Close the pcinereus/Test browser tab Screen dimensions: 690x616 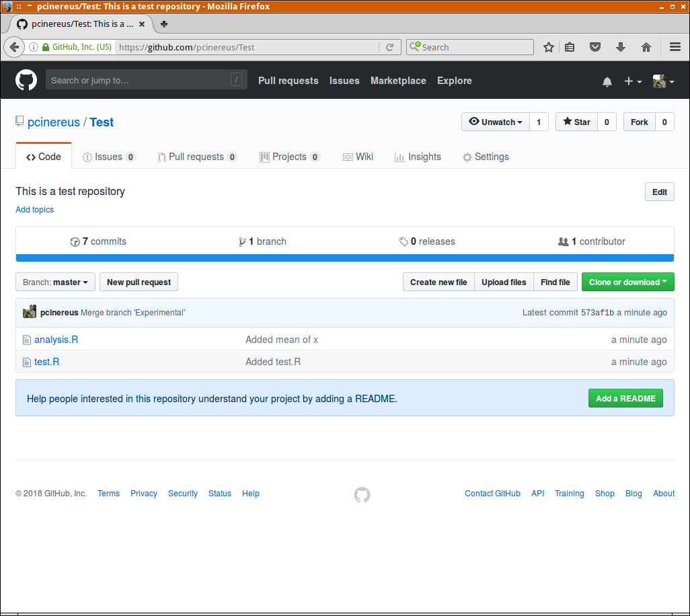pos(142,24)
